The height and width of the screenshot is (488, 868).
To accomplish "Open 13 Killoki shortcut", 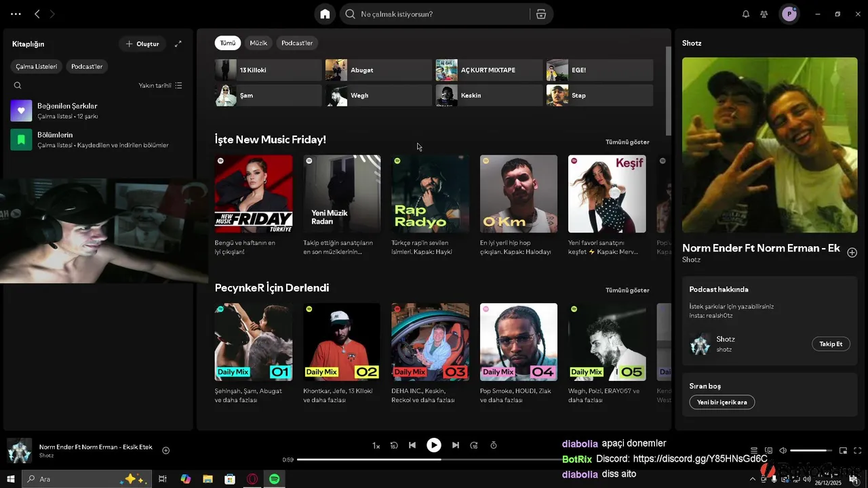I will (268, 70).
